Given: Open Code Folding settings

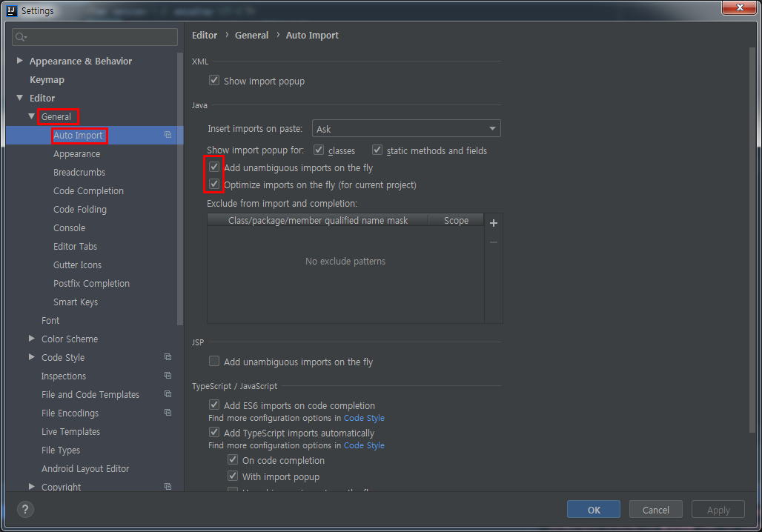Looking at the screenshot, I should pyautogui.click(x=80, y=210).
